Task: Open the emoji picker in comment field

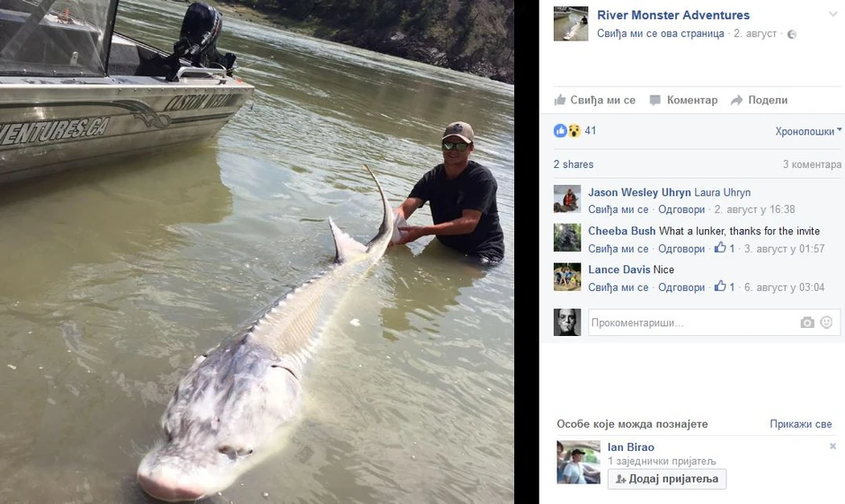Action: pyautogui.click(x=826, y=322)
